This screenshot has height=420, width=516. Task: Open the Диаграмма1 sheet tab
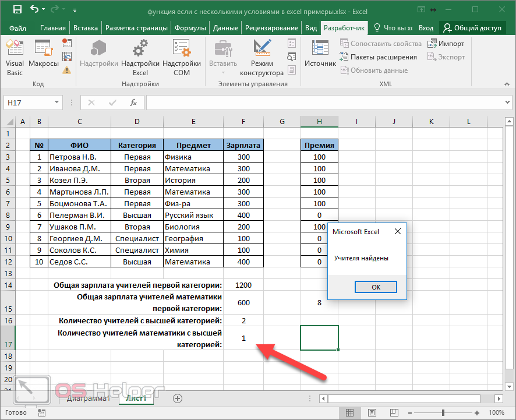(88, 398)
